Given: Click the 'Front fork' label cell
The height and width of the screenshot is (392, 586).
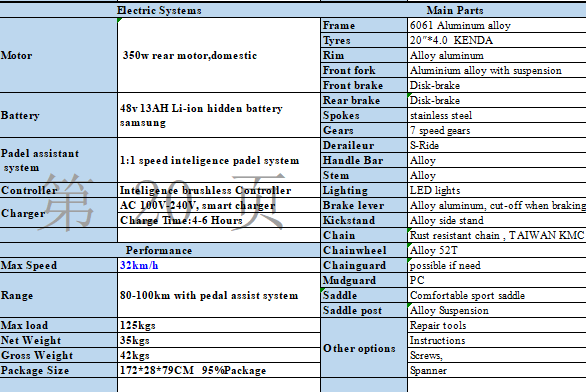Looking at the screenshot, I should click(x=364, y=70).
